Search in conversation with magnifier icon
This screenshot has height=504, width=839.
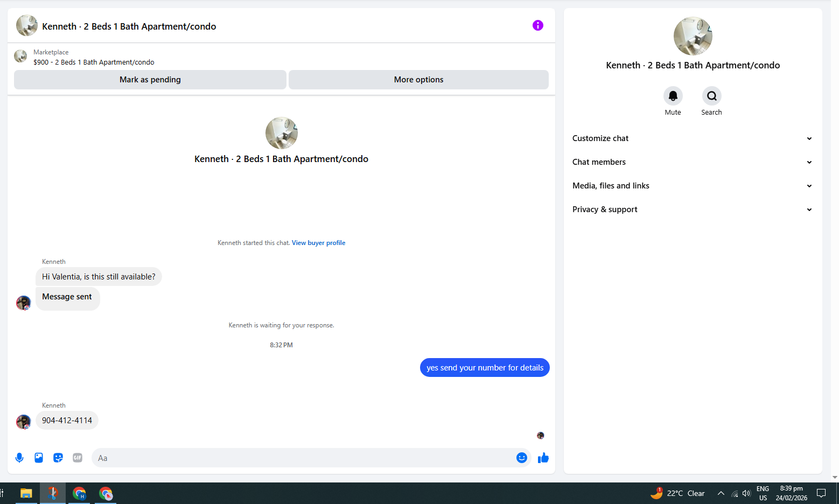(x=711, y=96)
